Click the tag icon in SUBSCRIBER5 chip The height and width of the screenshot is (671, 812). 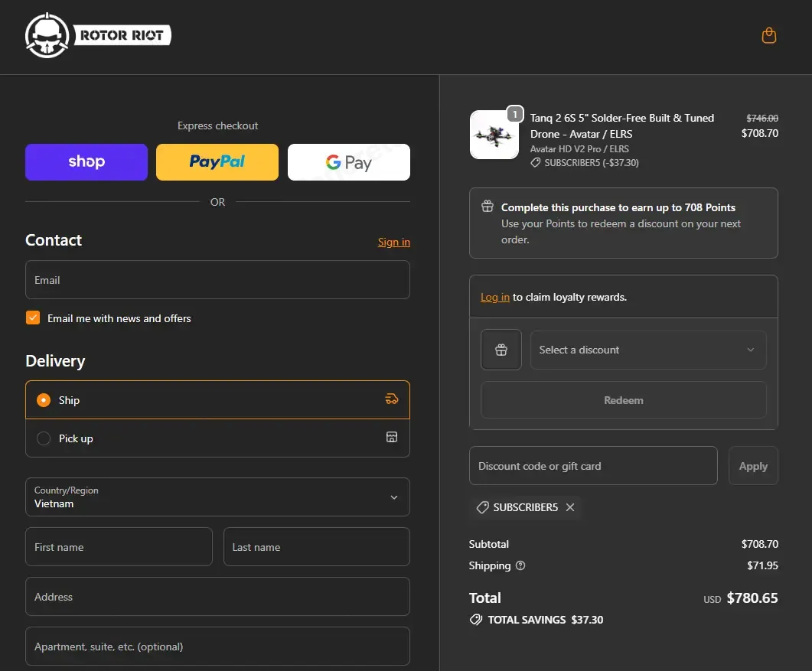pyautogui.click(x=483, y=507)
